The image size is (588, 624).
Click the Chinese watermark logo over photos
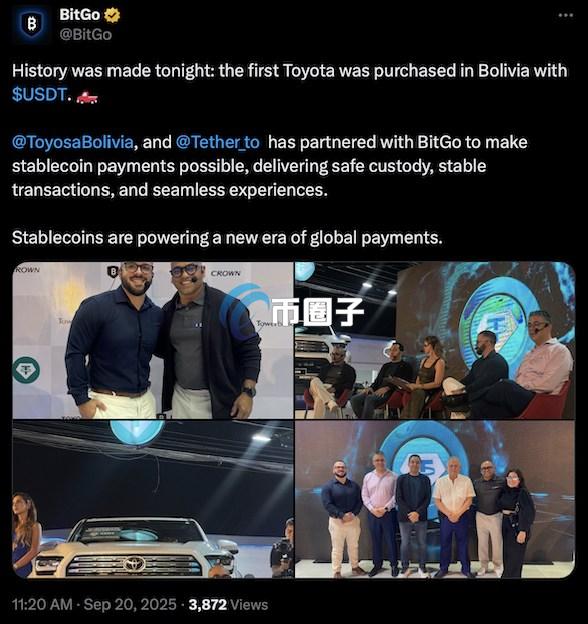[x=293, y=310]
